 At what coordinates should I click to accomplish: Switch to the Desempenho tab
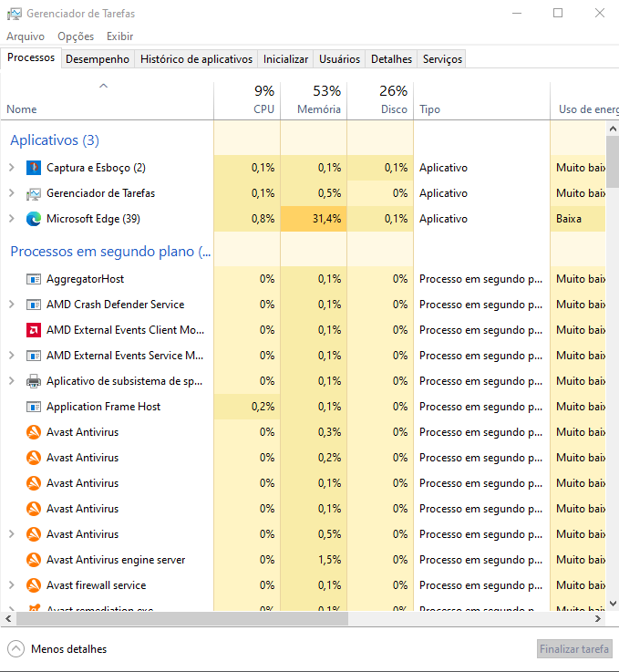tap(98, 59)
